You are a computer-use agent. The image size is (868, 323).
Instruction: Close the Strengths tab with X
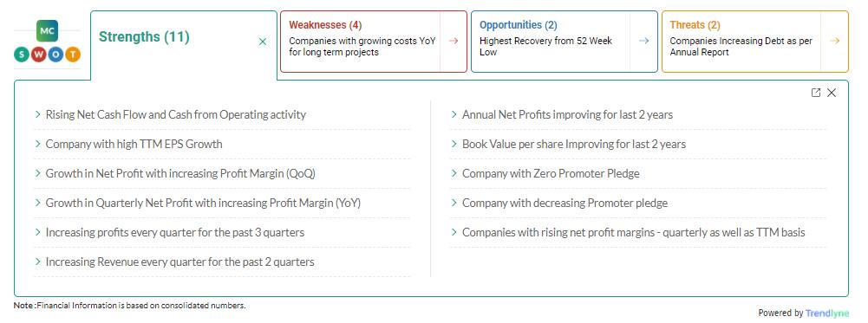(x=263, y=42)
